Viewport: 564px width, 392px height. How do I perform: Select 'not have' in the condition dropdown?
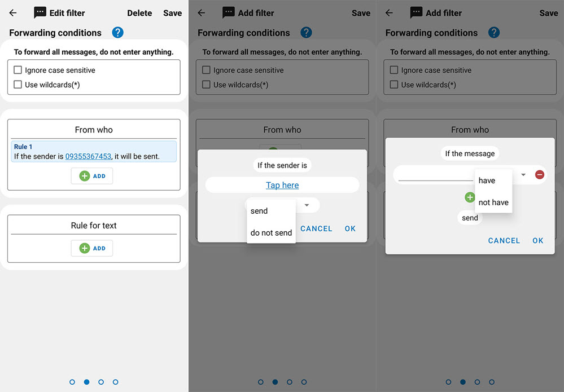493,202
